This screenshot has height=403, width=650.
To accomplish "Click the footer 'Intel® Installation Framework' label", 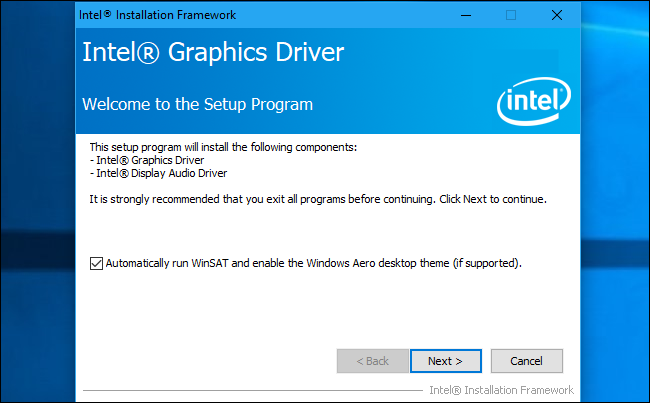I will (x=501, y=389).
